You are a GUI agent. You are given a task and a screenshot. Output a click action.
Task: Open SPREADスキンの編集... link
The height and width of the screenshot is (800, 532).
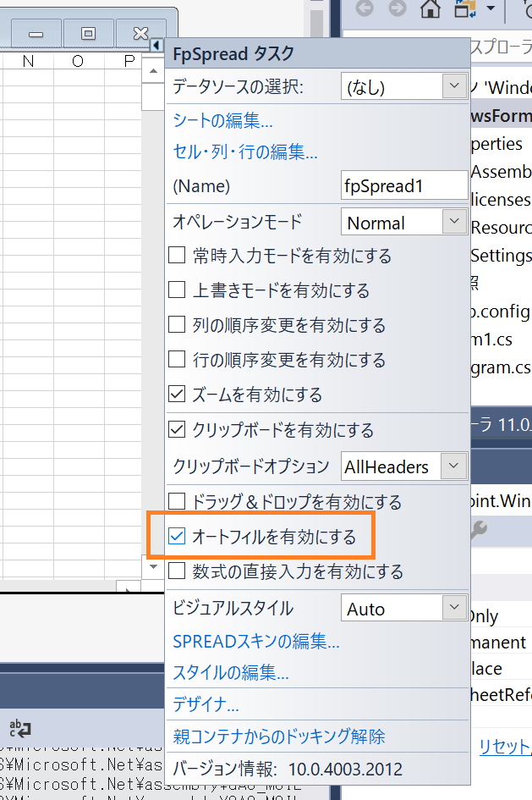(x=255, y=642)
